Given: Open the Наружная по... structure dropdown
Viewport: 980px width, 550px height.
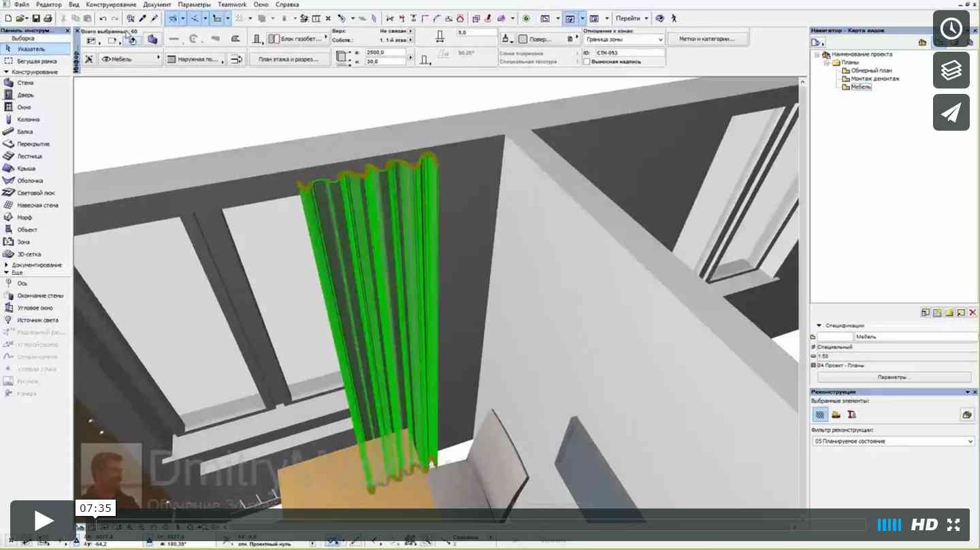Looking at the screenshot, I should [x=195, y=59].
